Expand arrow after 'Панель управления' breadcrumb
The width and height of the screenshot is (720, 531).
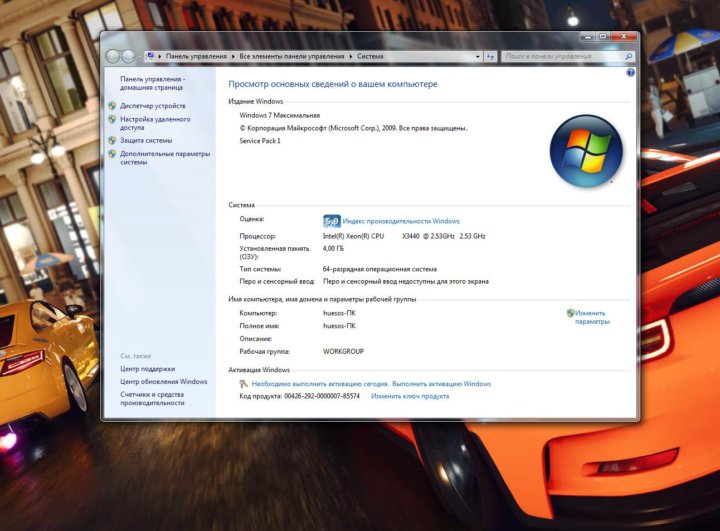pyautogui.click(x=233, y=56)
